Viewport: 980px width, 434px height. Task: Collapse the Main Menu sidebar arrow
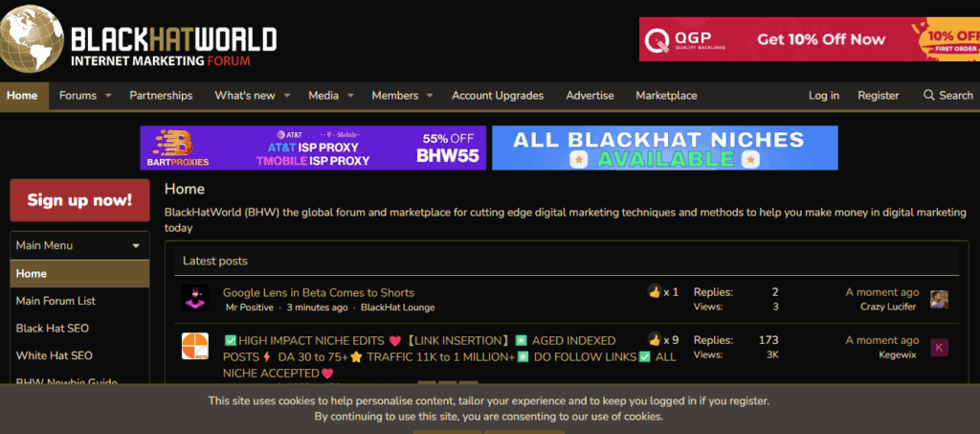click(x=136, y=246)
